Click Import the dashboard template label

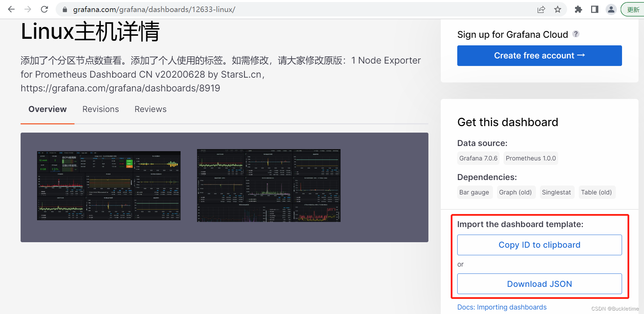[520, 224]
